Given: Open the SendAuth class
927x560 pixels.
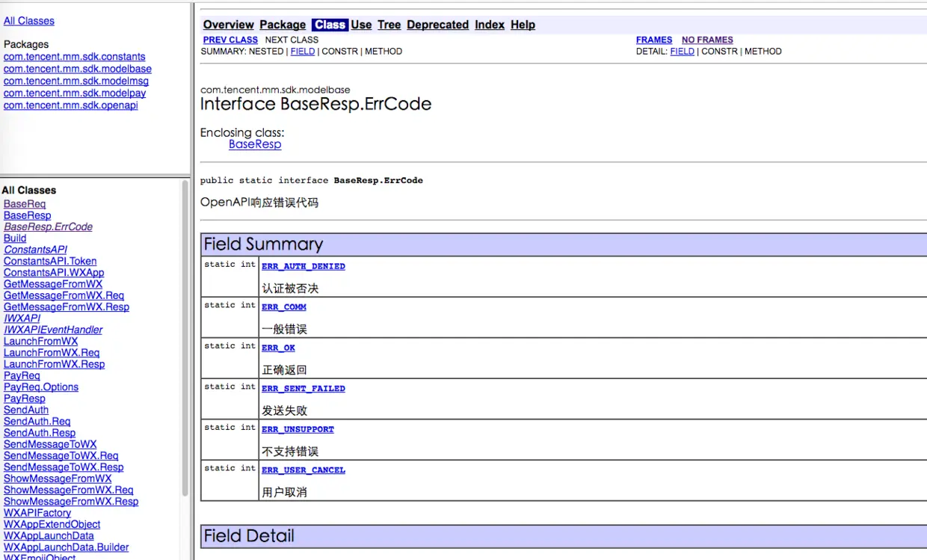Looking at the screenshot, I should (26, 410).
